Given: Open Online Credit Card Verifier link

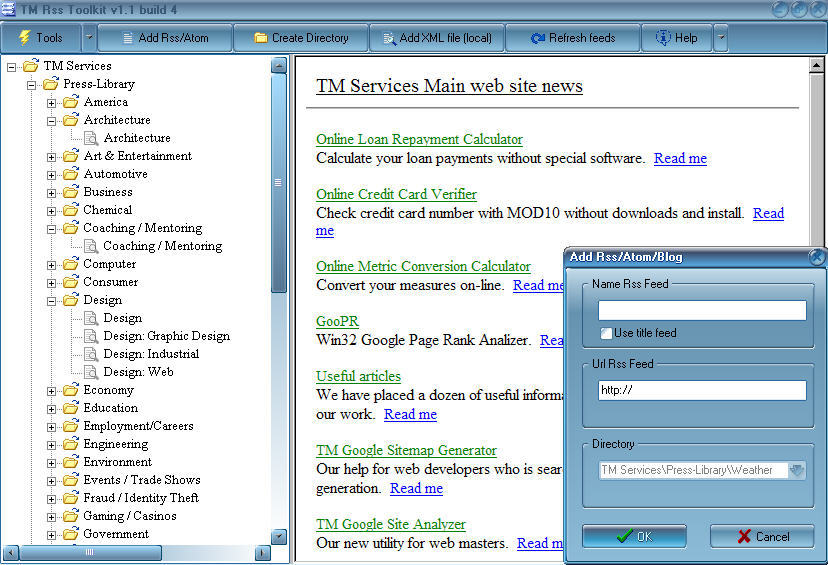Looking at the screenshot, I should click(396, 194).
